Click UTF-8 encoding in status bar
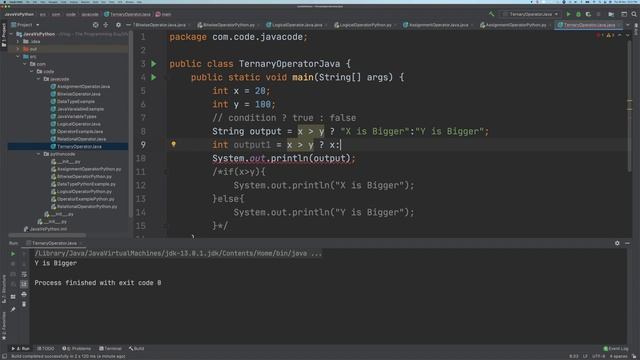Viewport: 640px width, 360px height. coord(598,356)
